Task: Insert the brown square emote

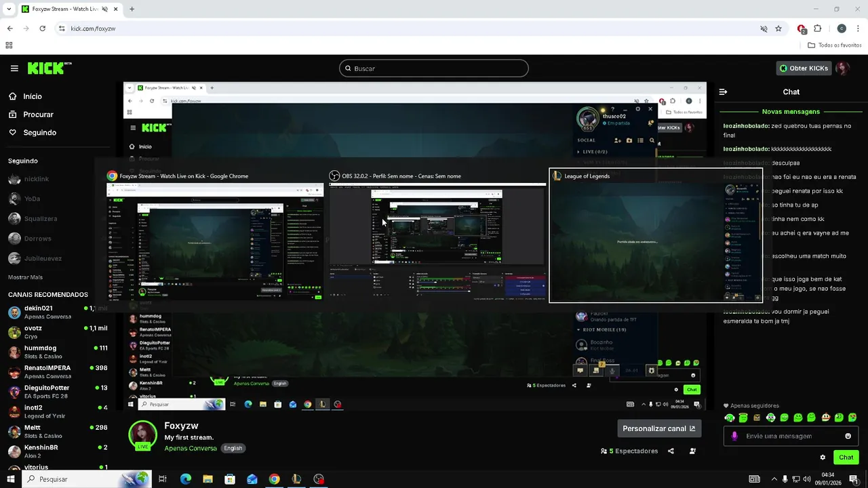Action: [757, 418]
